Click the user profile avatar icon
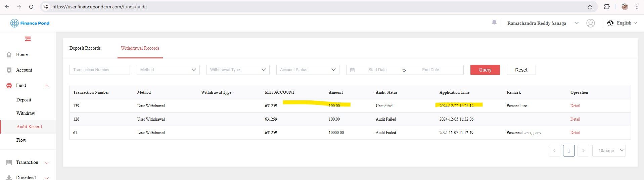Image resolution: width=644 pixels, height=180 pixels. pos(590,23)
